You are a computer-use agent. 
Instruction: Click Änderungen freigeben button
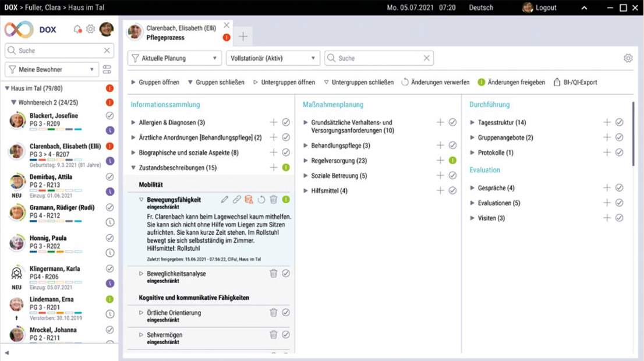click(511, 83)
